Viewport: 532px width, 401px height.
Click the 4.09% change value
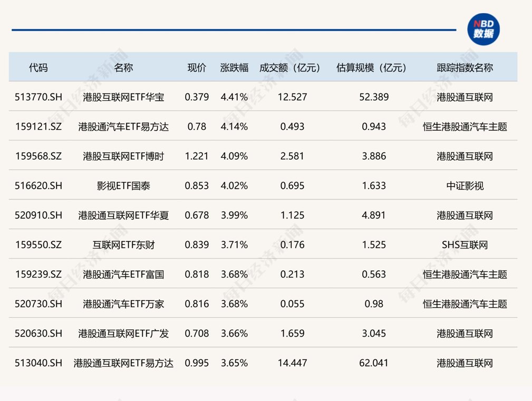point(234,156)
